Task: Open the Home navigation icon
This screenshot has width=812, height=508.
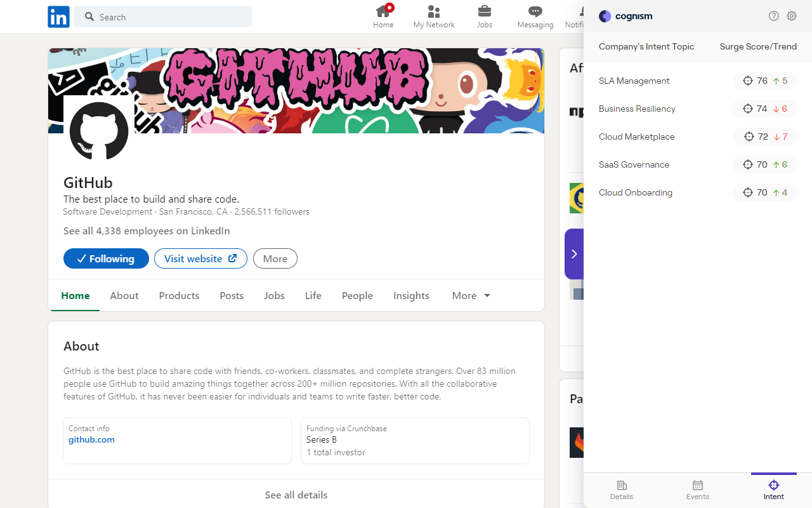Action: [x=383, y=12]
